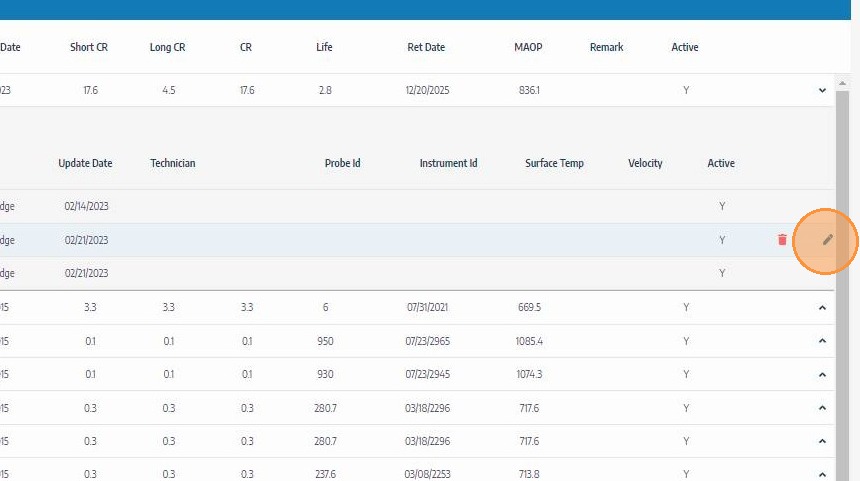Click the CR column header
This screenshot has height=481, width=860.
(x=246, y=47)
